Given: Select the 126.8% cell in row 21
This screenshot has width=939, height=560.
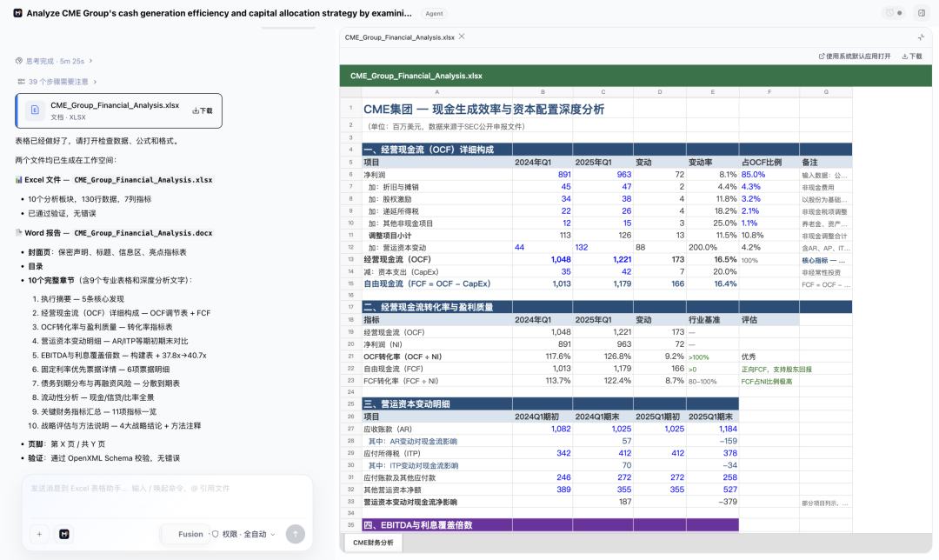Looking at the screenshot, I should pyautogui.click(x=603, y=357).
